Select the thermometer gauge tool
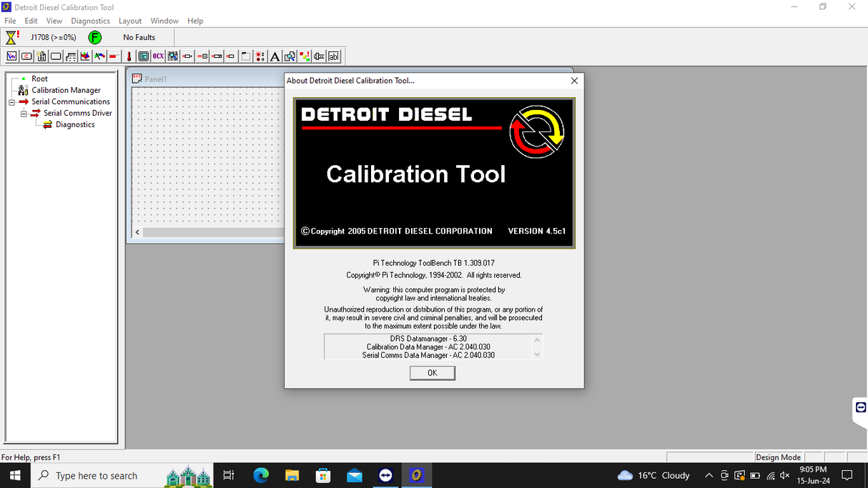 tap(129, 56)
